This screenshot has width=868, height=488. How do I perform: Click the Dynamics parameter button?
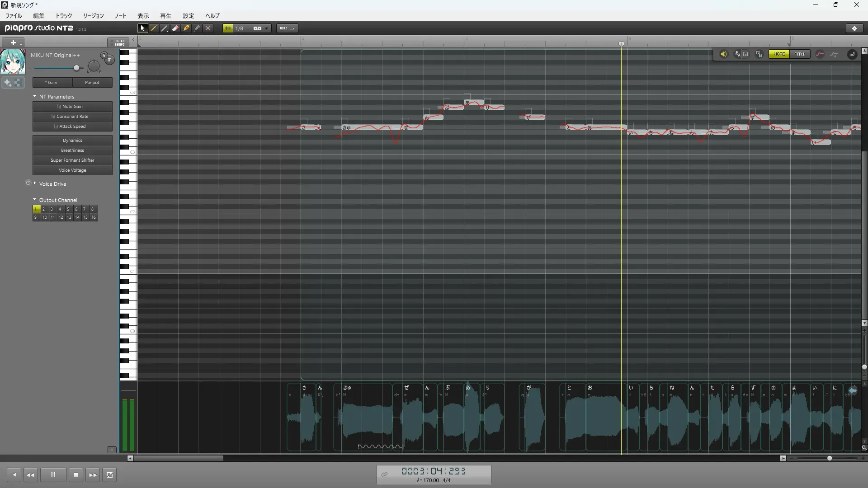tap(72, 141)
